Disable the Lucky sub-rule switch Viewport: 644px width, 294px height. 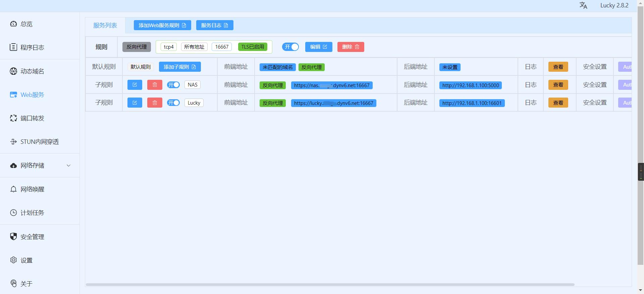tap(173, 103)
